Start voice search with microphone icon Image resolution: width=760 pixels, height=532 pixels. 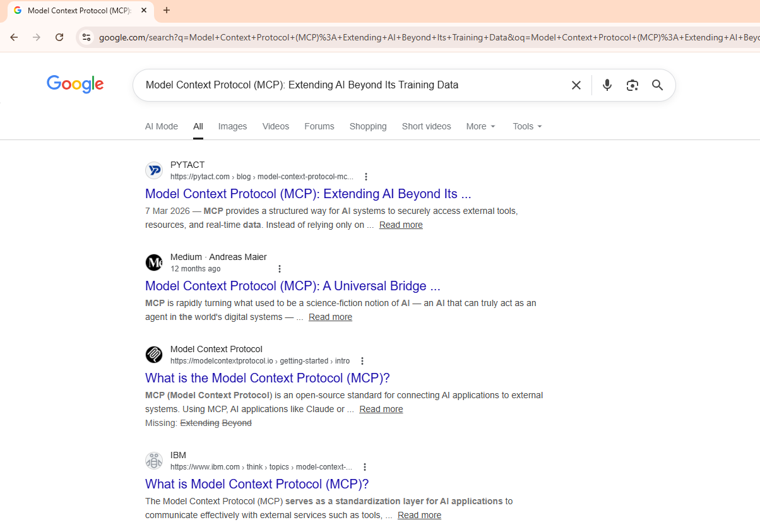pyautogui.click(x=607, y=85)
